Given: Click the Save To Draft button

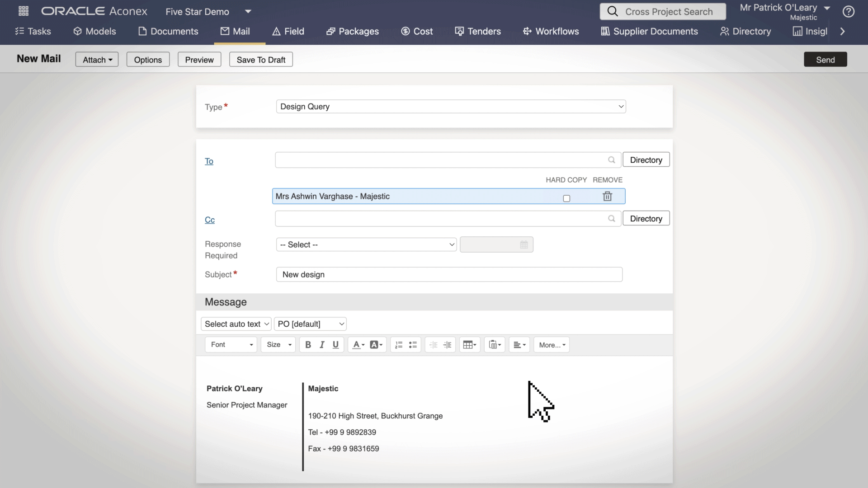Looking at the screenshot, I should point(261,60).
